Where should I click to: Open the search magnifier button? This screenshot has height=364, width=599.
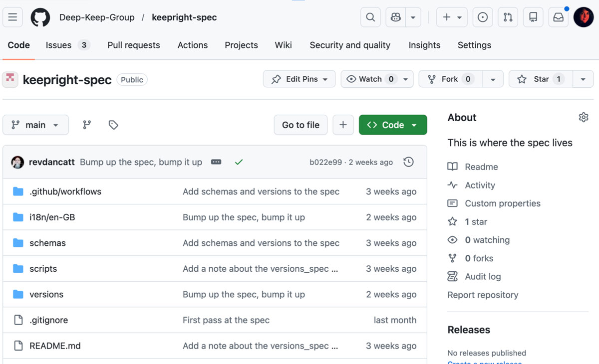[370, 17]
